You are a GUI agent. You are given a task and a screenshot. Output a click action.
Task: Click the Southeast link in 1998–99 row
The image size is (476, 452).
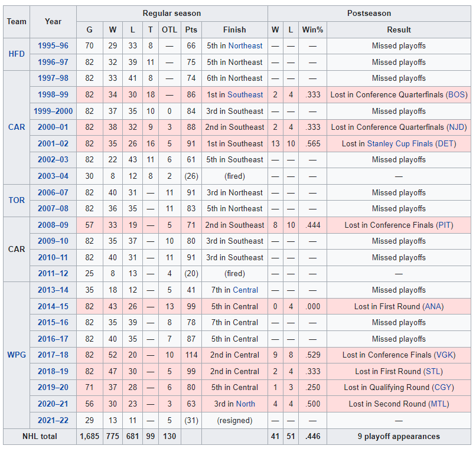[x=246, y=94]
